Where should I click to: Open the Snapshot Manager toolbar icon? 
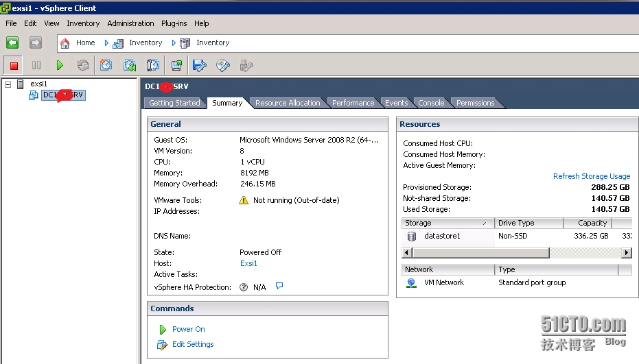[x=153, y=65]
